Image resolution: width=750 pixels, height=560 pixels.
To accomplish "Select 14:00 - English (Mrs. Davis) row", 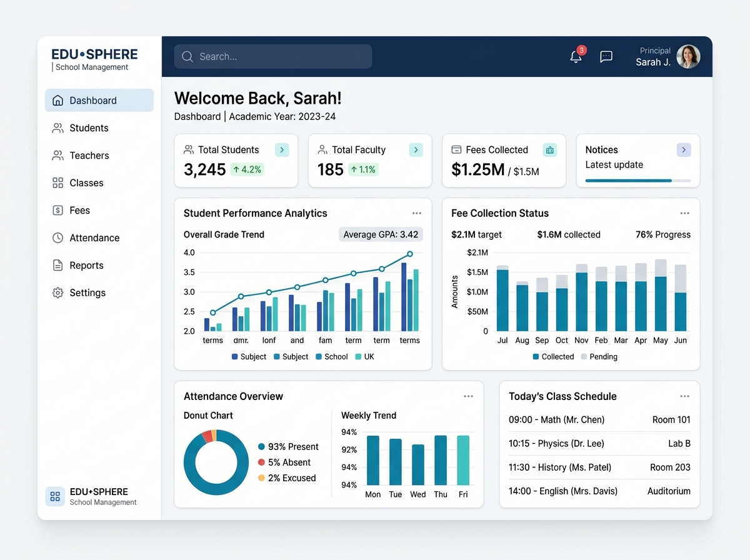I will [x=599, y=491].
